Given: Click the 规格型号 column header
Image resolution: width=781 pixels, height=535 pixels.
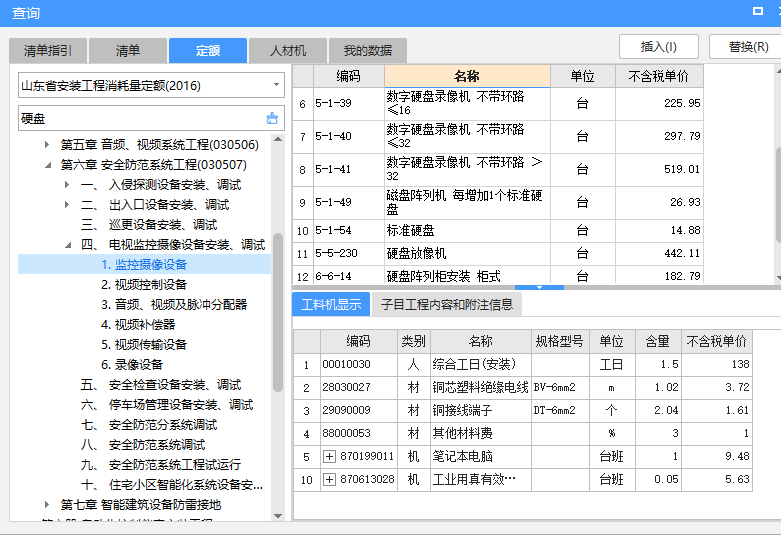Looking at the screenshot, I should [560, 341].
